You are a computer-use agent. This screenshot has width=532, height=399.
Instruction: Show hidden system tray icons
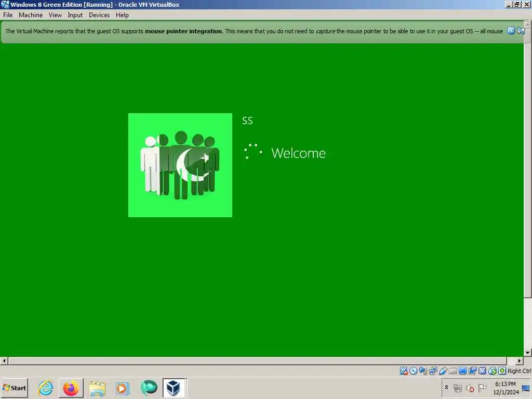coord(446,387)
